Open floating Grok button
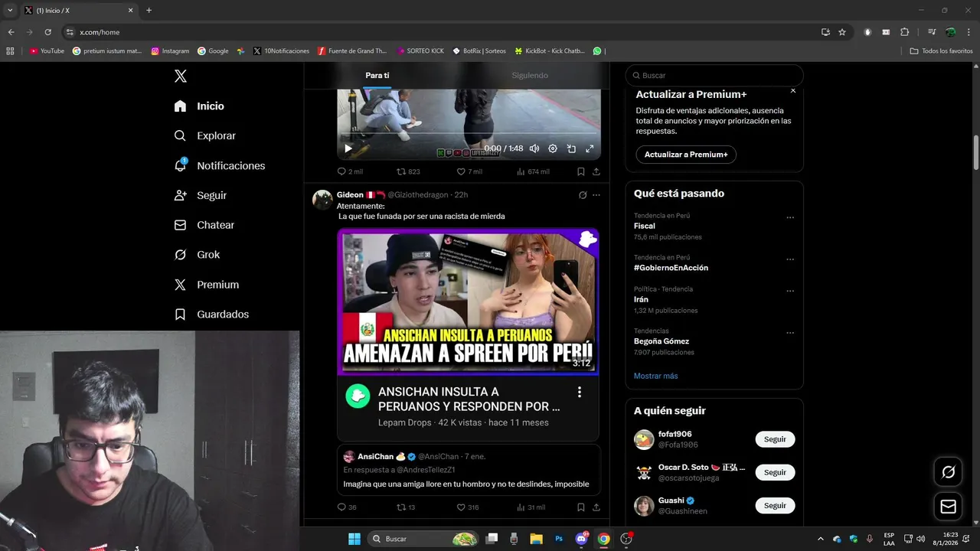980x551 pixels. click(948, 472)
